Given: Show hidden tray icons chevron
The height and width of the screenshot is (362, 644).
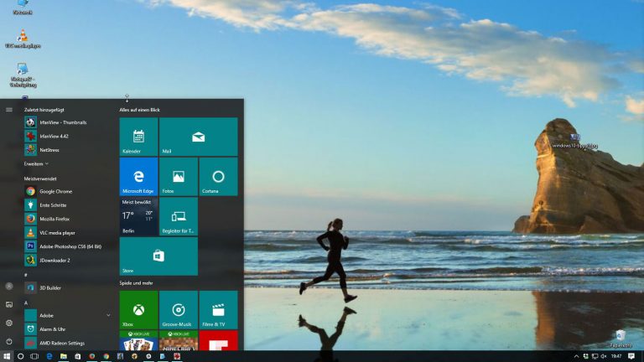Looking at the screenshot, I should (x=576, y=356).
